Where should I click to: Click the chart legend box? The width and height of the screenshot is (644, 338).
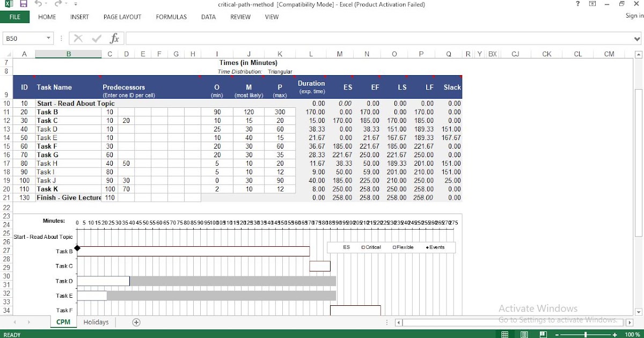pyautogui.click(x=392, y=247)
